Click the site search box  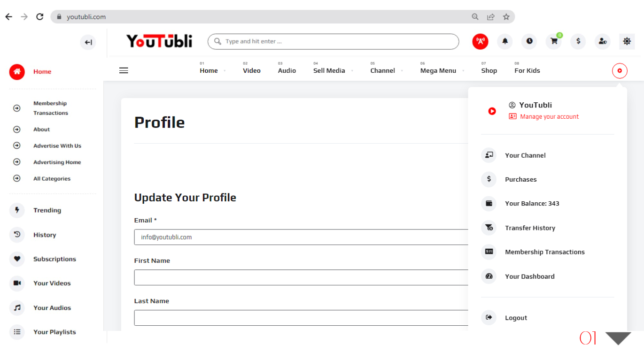pyautogui.click(x=333, y=41)
